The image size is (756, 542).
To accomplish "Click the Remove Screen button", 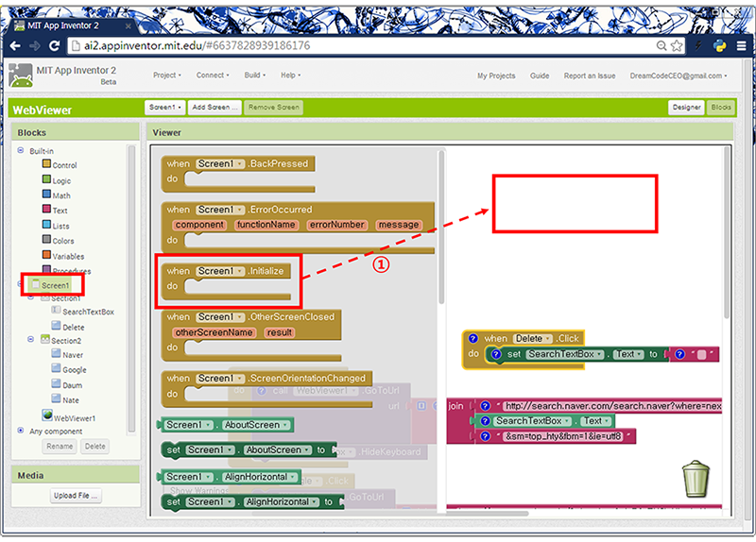I will point(273,108).
